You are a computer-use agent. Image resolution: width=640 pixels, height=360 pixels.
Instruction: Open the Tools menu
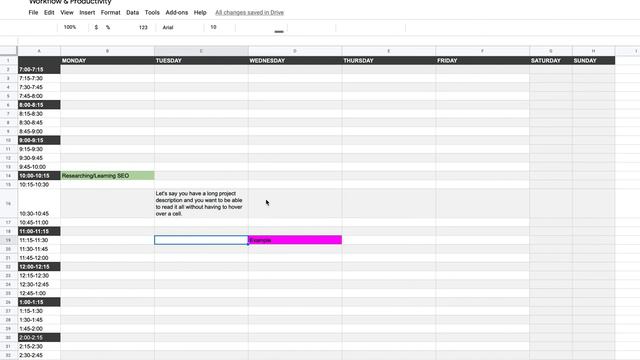tap(152, 13)
